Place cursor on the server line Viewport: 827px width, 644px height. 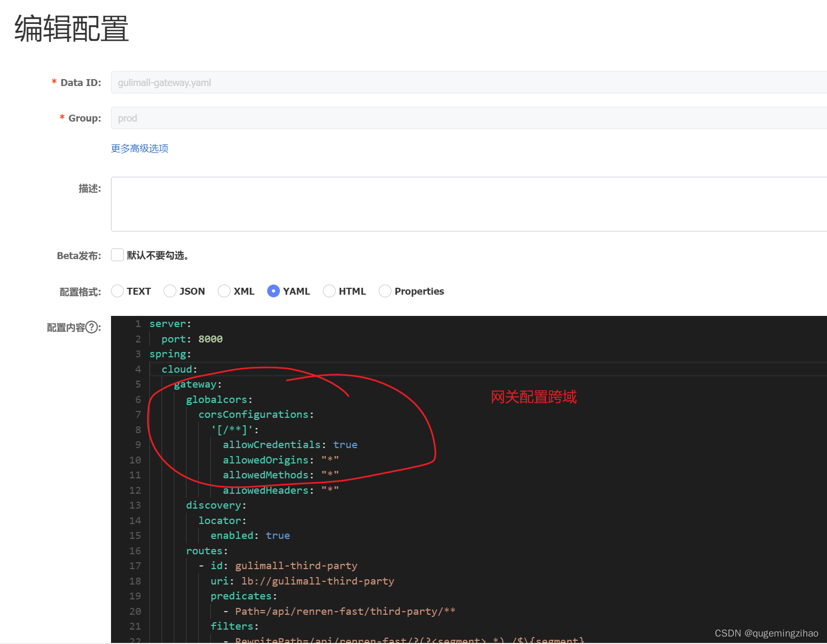coord(169,323)
